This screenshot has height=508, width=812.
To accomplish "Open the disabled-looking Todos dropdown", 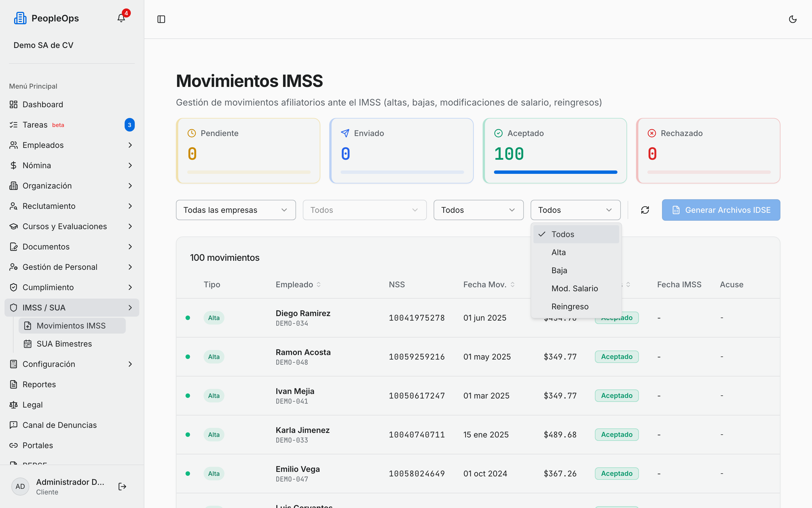I will (364, 210).
